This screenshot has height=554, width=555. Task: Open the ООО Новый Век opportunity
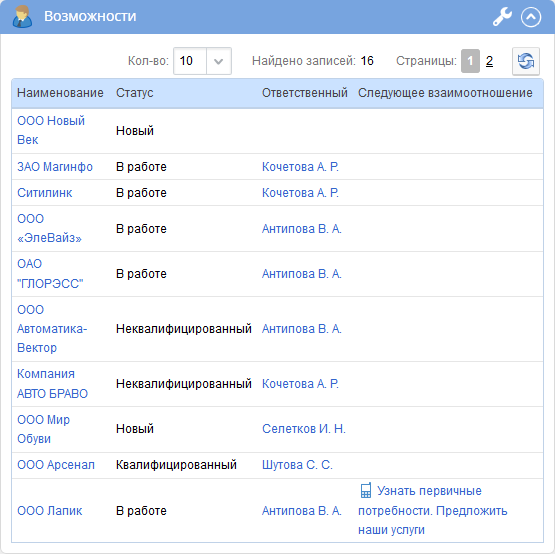[51, 130]
